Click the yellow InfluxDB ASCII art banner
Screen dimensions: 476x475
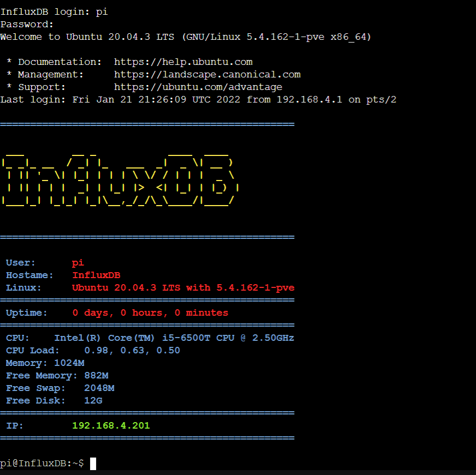coord(121,180)
